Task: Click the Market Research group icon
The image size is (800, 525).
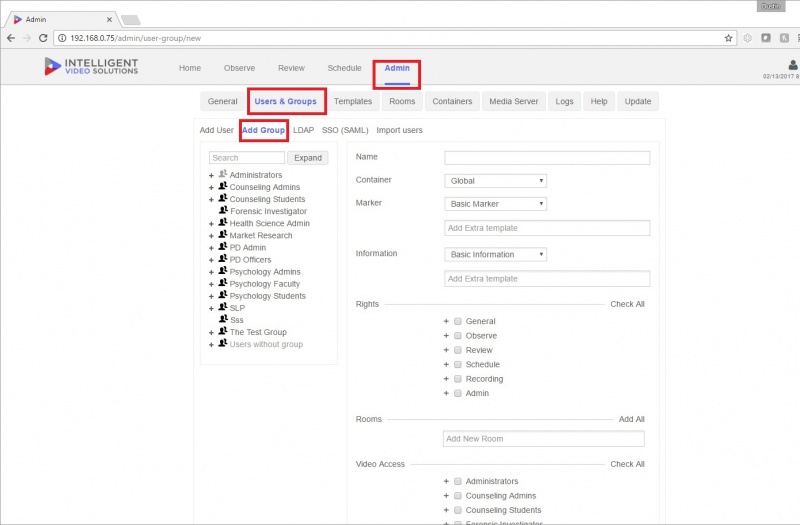Action: coord(223,235)
